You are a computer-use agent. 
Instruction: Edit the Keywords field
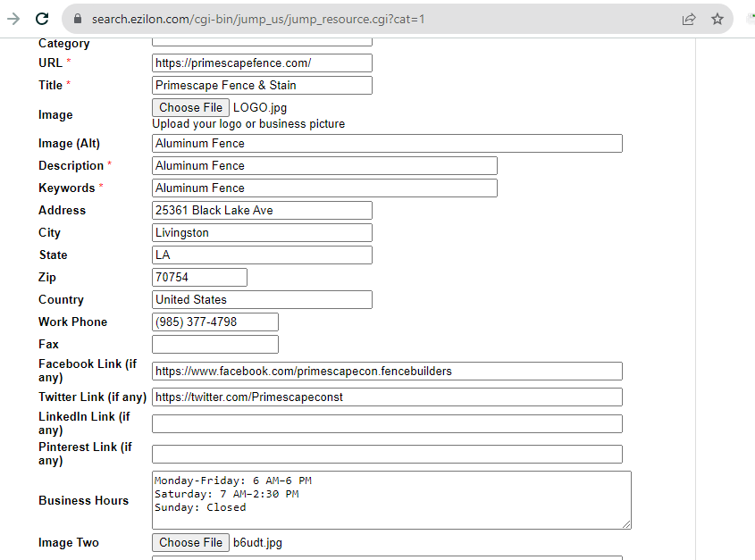coord(324,188)
